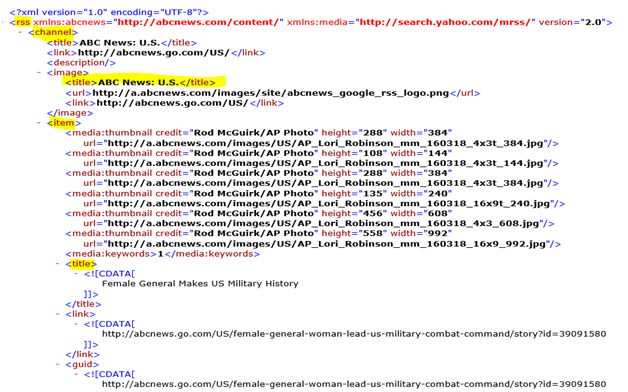Collapse the CDATA block inside the link element
The height and width of the screenshot is (392, 628).
76,324
